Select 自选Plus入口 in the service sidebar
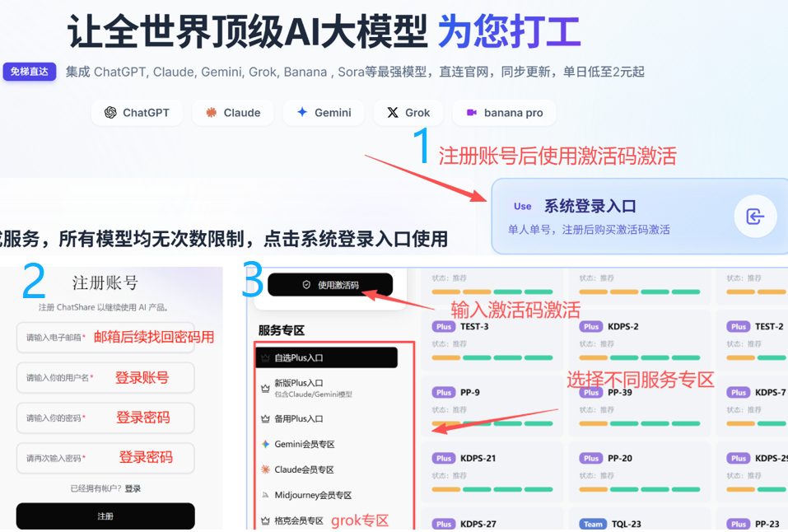788x532 pixels. [x=327, y=357]
